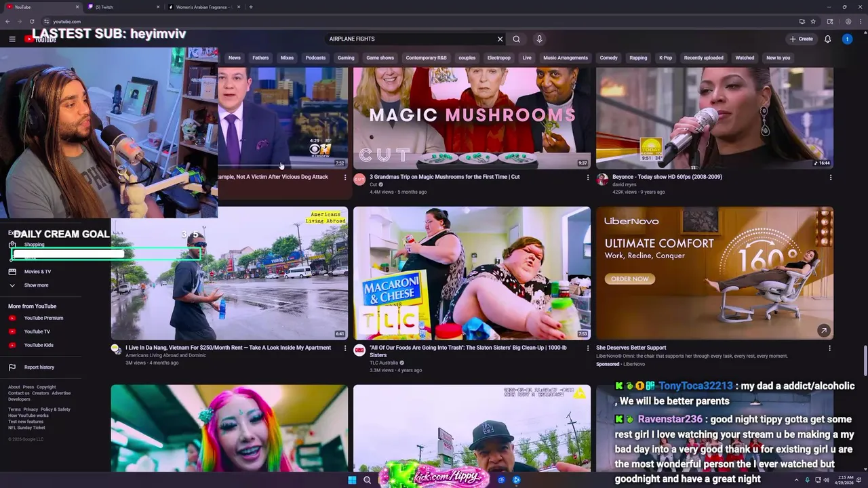Select the Live filter chip
Screen dimensions: 868x488
pos(527,58)
